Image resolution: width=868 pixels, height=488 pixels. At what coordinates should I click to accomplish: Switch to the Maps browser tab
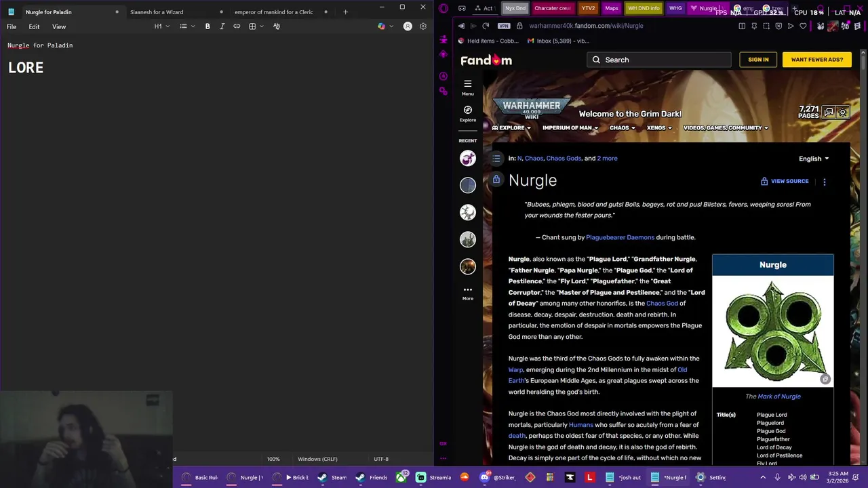click(x=612, y=8)
